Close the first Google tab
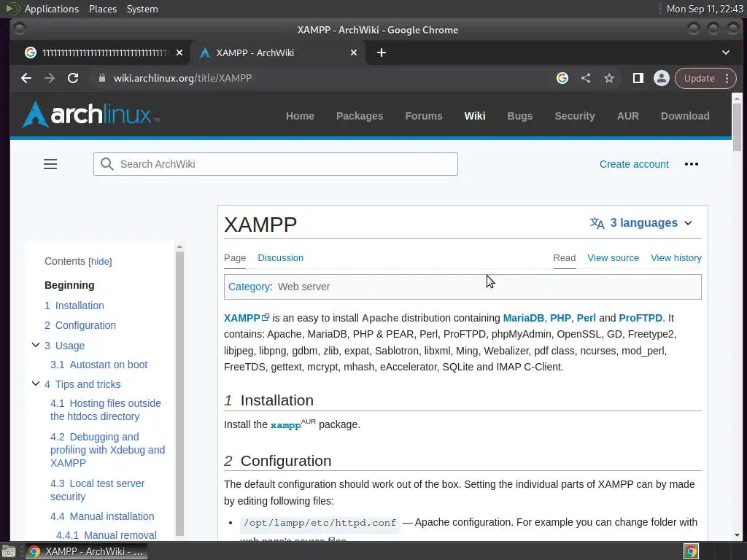The height and width of the screenshot is (560, 747). (179, 52)
